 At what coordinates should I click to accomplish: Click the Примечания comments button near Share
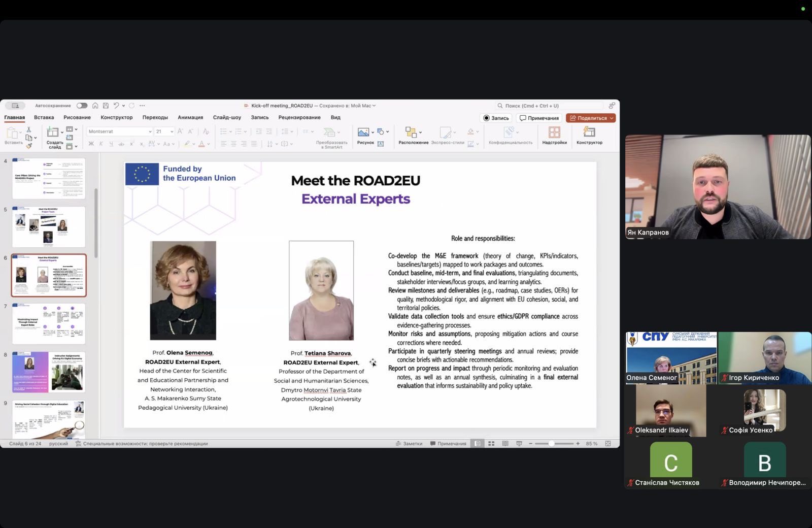coord(539,118)
